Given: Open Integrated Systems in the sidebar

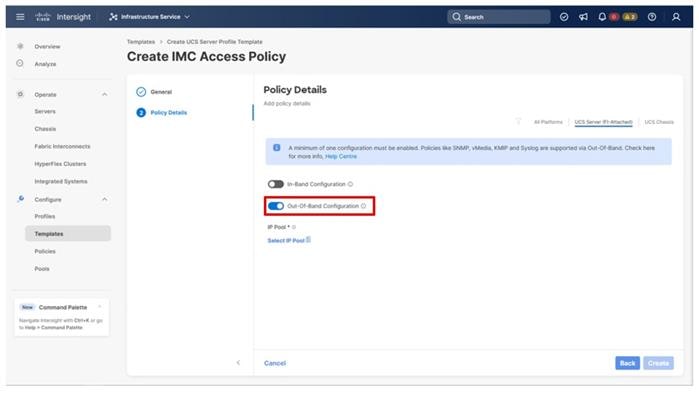Looking at the screenshot, I should 61,181.
